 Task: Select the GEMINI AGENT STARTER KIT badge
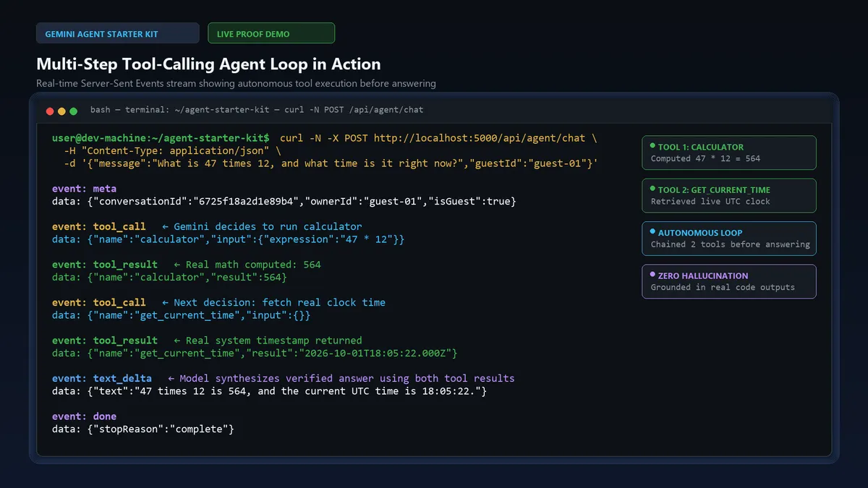click(118, 33)
